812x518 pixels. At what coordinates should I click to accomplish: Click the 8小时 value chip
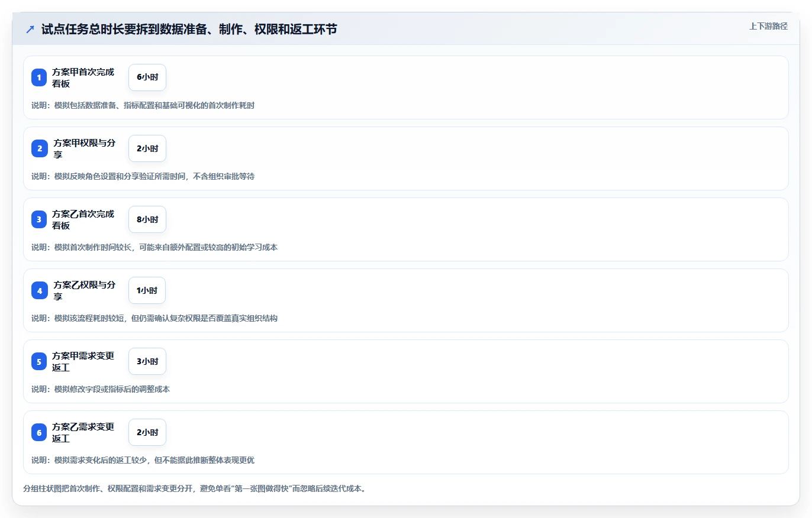147,219
